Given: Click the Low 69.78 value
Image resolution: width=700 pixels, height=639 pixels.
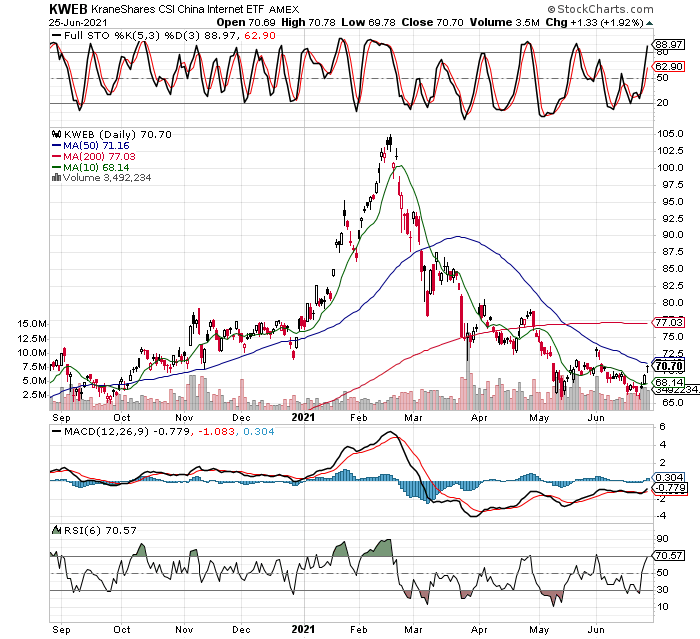Looking at the screenshot, I should [x=368, y=22].
